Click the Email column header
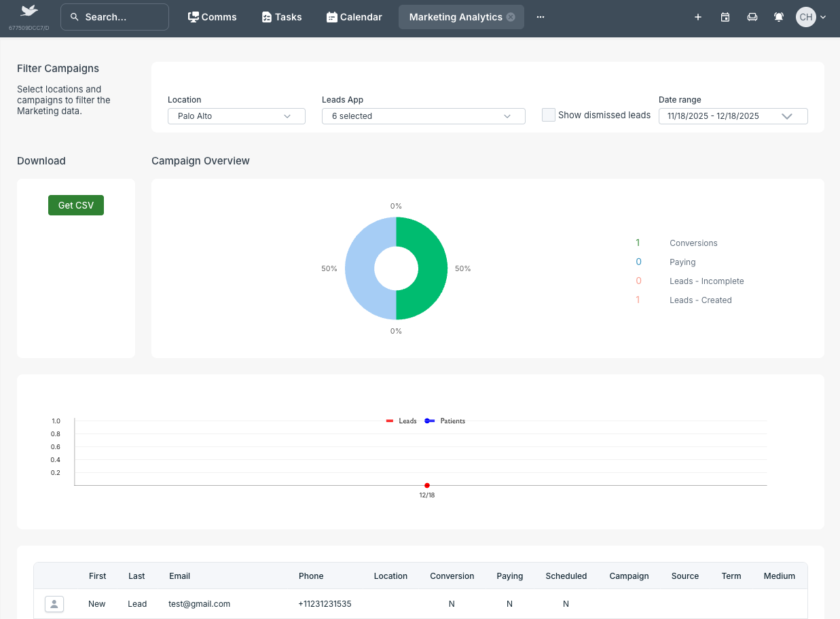This screenshot has width=840, height=619. click(180, 576)
